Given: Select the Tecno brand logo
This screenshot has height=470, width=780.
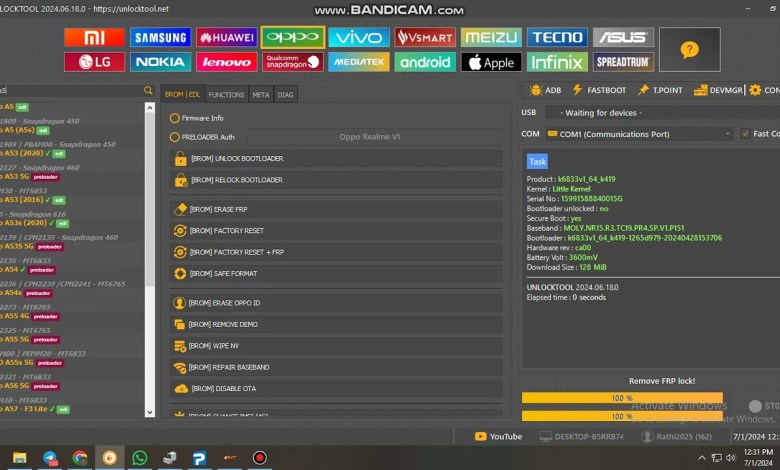Looking at the screenshot, I should coord(557,37).
